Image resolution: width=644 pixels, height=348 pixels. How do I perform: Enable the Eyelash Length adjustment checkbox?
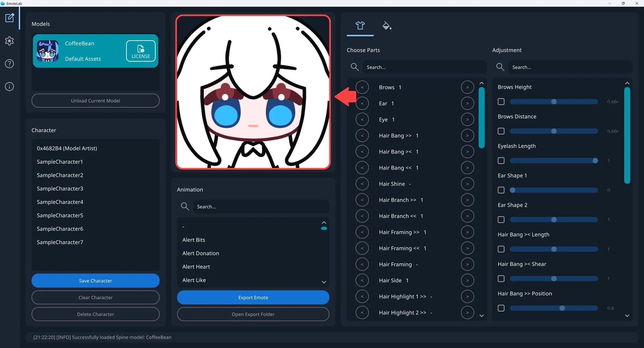tap(501, 161)
